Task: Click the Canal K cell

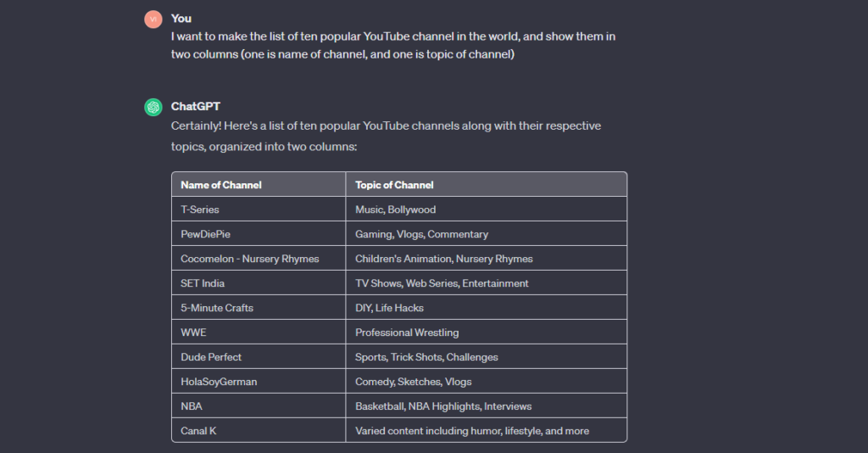Action: coord(198,431)
